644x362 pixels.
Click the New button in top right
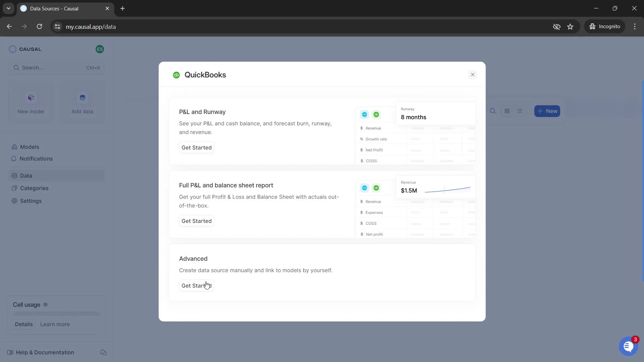click(547, 111)
